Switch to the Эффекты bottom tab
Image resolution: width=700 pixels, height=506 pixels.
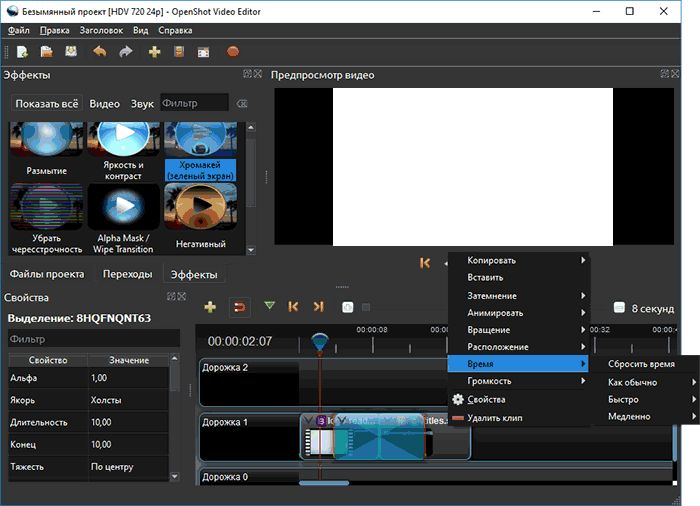point(194,274)
